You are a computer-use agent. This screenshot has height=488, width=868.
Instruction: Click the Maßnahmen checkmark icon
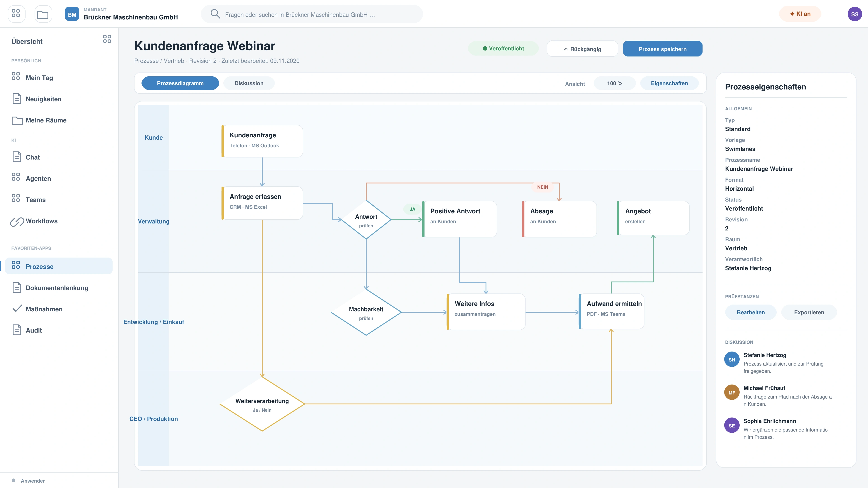(17, 308)
